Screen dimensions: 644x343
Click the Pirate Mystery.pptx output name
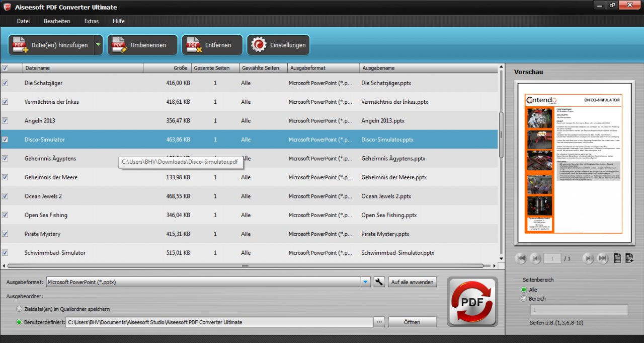coord(385,234)
